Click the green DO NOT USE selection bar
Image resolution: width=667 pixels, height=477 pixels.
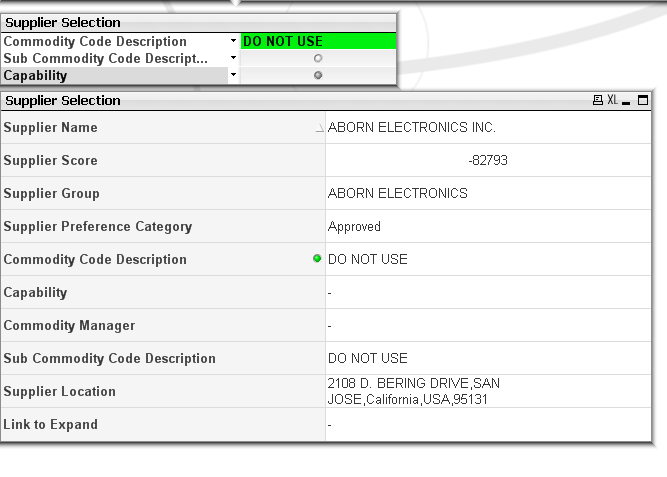click(x=318, y=42)
